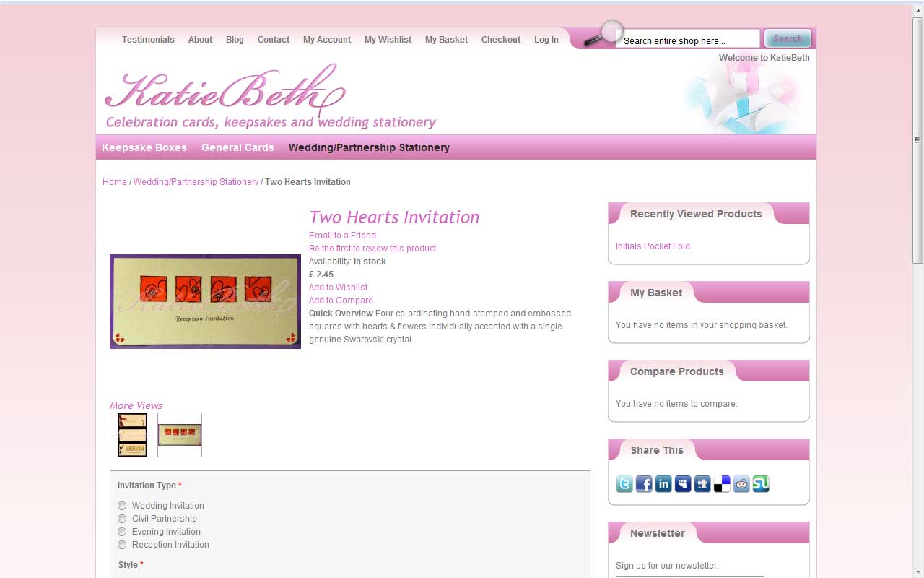
Task: Click the Add to Wishlist link
Action: pos(338,288)
